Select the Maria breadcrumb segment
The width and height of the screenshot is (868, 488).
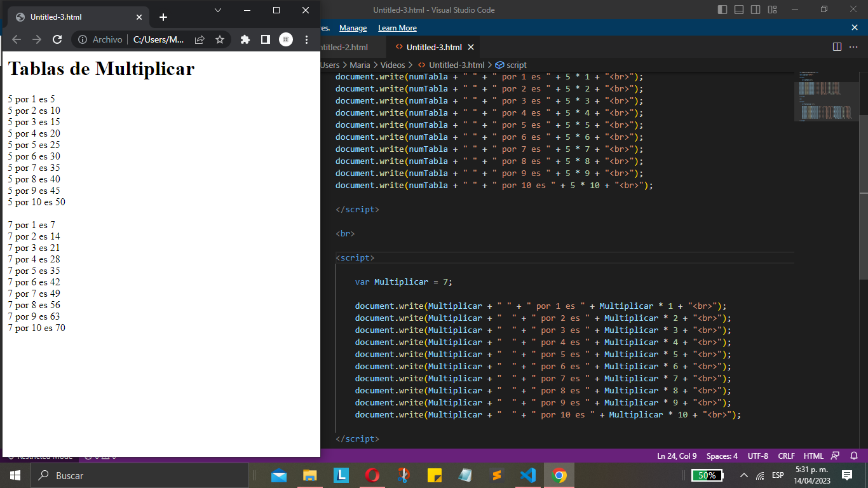pyautogui.click(x=360, y=65)
